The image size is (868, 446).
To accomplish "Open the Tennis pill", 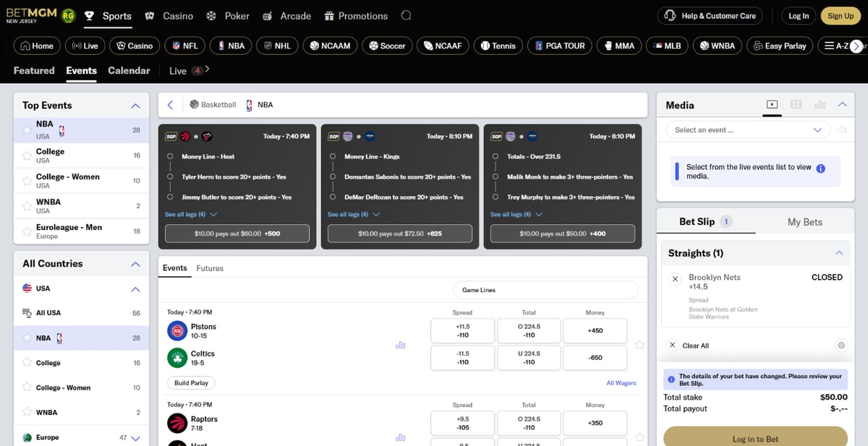I will tap(498, 46).
